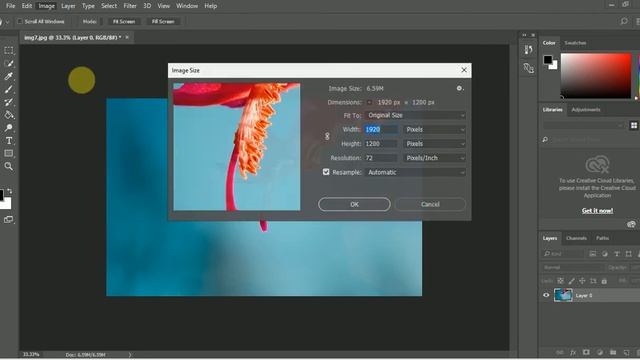This screenshot has width=640, height=360.
Task: Switch to the Channels tab
Action: pyautogui.click(x=576, y=238)
